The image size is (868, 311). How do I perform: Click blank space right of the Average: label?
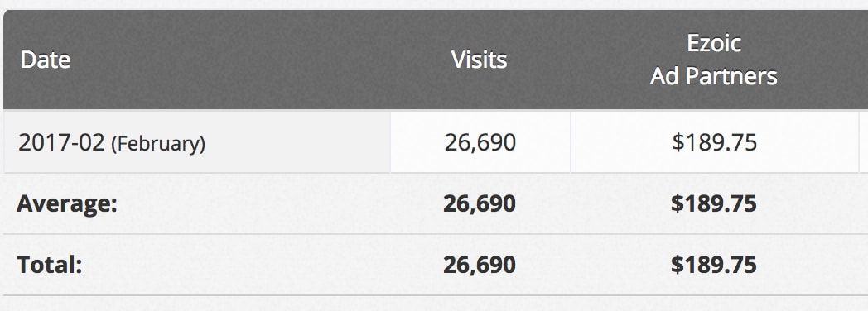[x=277, y=203]
